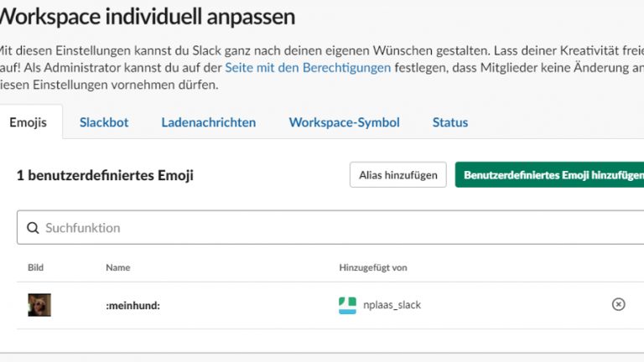644x362 pixels.
Task: Focus the Suchfunktion search field
Action: [335, 228]
